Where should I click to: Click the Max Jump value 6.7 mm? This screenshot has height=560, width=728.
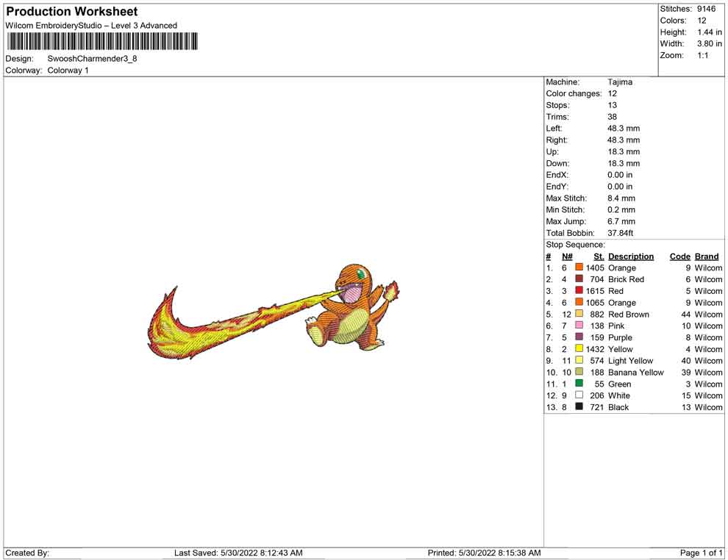click(621, 221)
